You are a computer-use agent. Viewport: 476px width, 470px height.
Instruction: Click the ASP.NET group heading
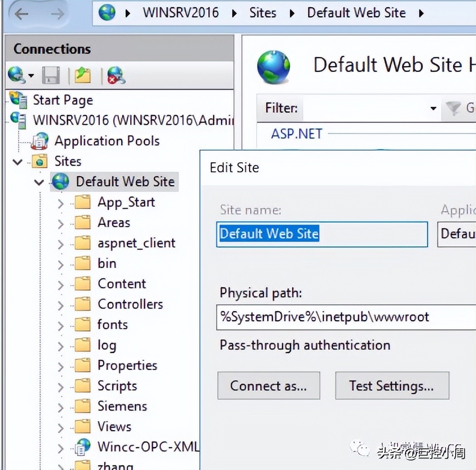[x=296, y=134]
